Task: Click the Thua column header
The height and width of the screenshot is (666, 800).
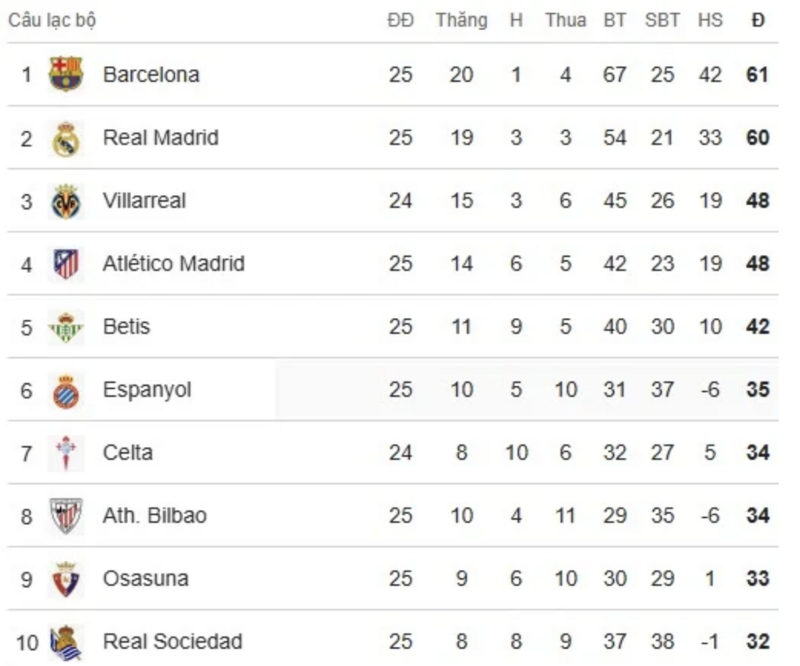Action: tap(565, 20)
